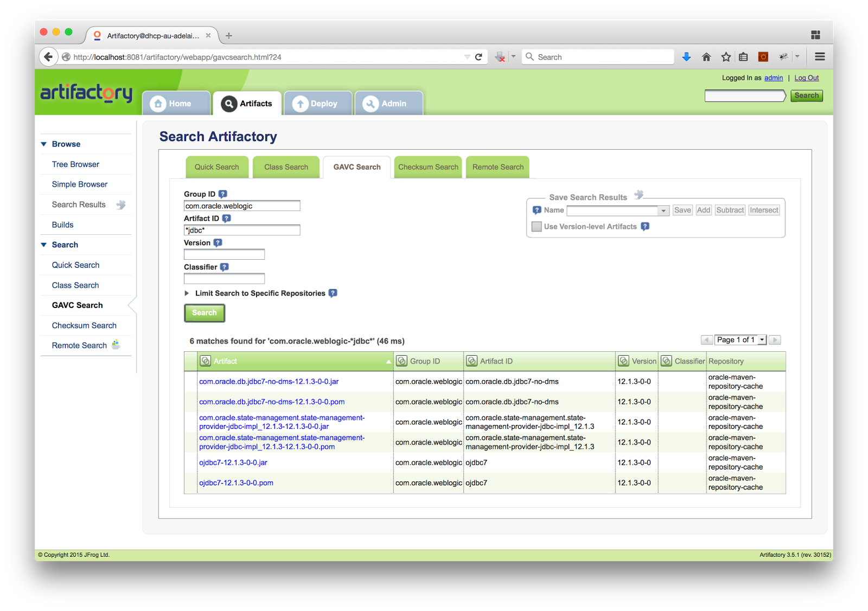Click the tab groups grid icon

(x=815, y=35)
